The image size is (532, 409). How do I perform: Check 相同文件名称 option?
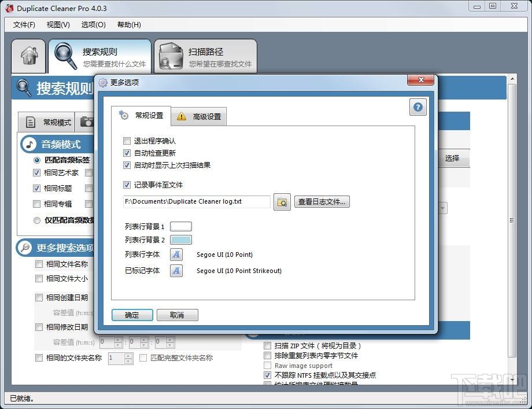[39, 264]
